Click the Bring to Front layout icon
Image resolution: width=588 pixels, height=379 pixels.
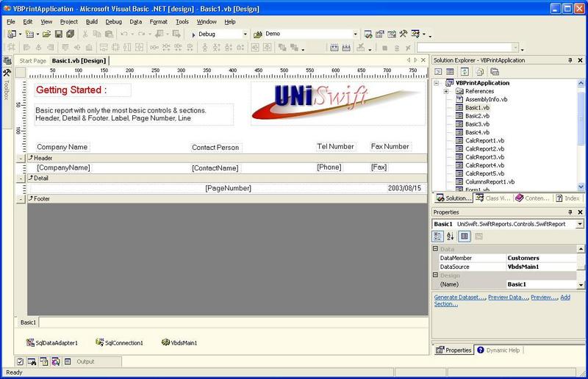282,48
